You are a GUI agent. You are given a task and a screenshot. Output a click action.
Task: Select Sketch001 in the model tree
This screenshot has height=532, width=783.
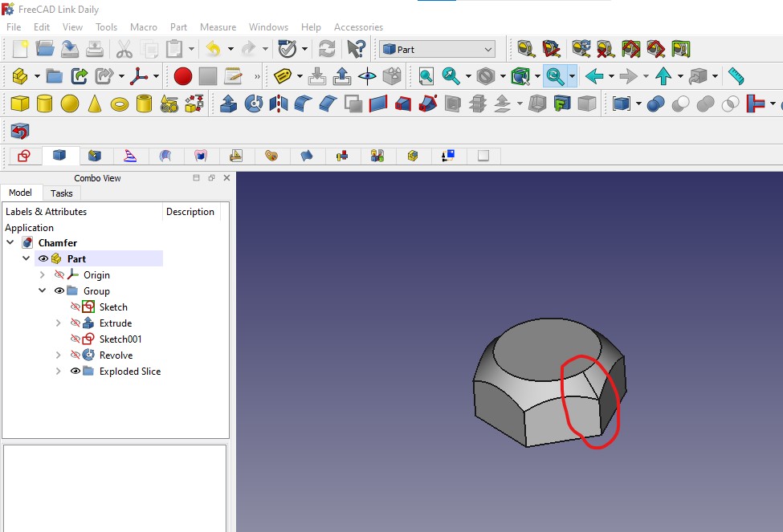point(120,339)
